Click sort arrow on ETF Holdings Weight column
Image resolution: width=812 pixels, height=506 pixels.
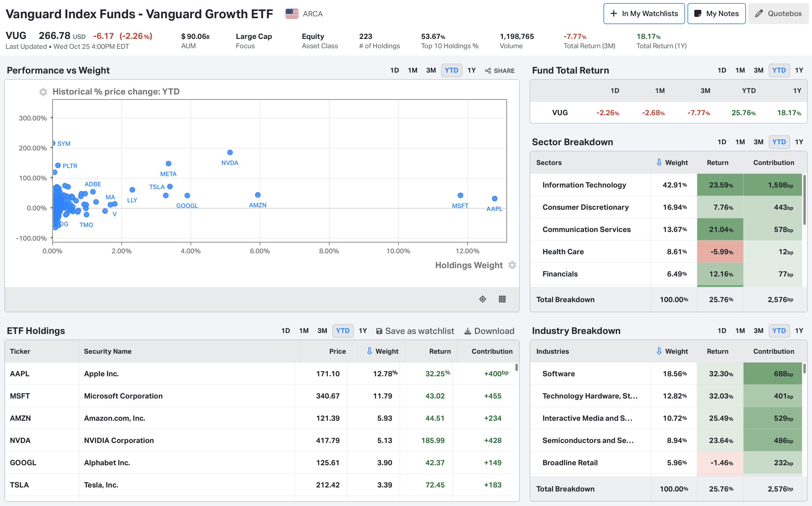[369, 351]
